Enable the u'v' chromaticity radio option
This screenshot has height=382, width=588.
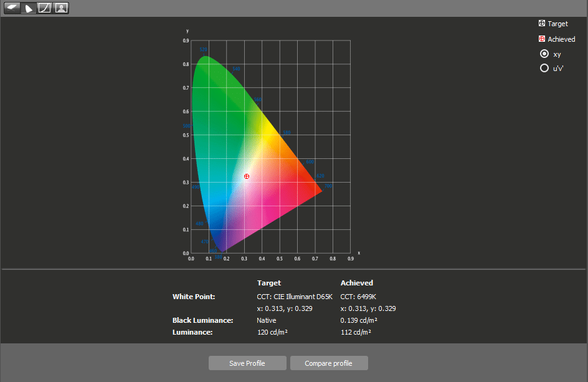click(544, 68)
